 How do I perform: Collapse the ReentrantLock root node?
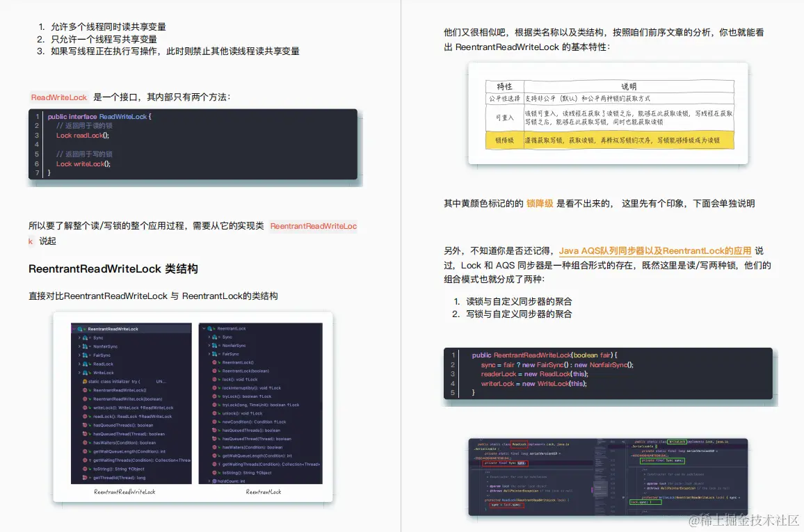click(204, 328)
